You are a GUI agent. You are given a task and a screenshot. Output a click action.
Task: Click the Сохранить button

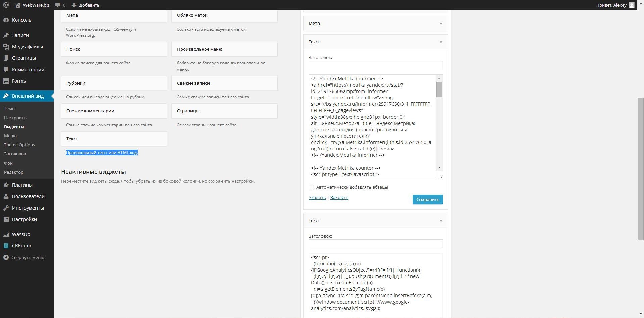pyautogui.click(x=428, y=199)
